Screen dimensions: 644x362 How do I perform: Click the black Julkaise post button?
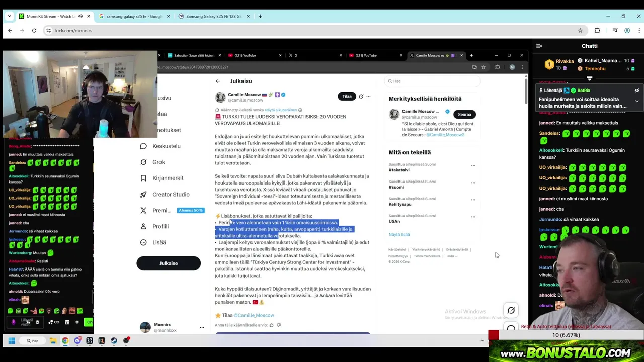pyautogui.click(x=169, y=263)
